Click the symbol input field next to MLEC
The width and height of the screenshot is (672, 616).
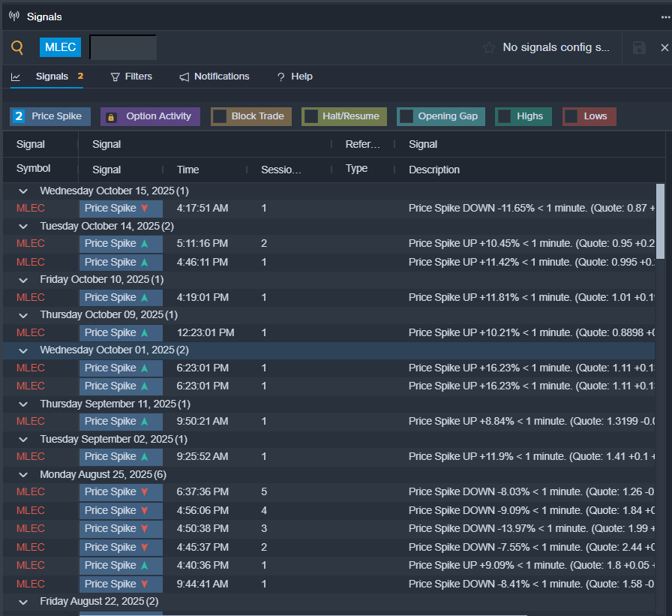click(123, 47)
